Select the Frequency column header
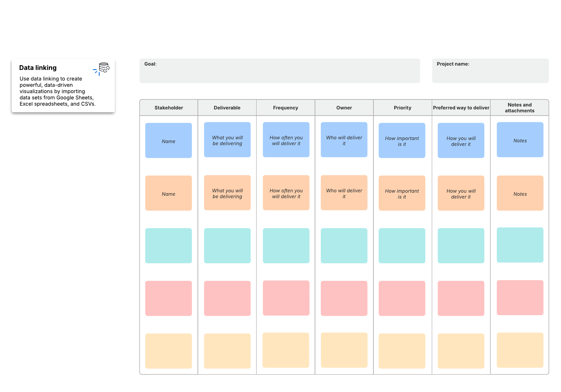 click(x=285, y=108)
